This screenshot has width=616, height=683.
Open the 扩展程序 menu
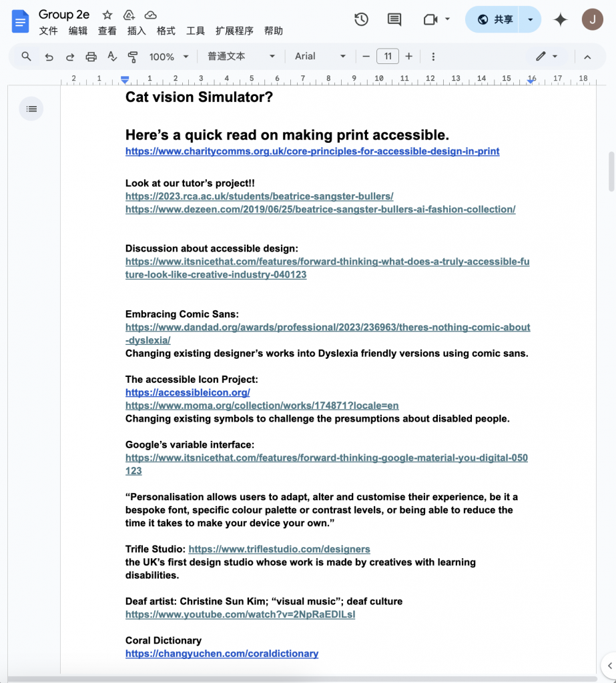(x=234, y=31)
